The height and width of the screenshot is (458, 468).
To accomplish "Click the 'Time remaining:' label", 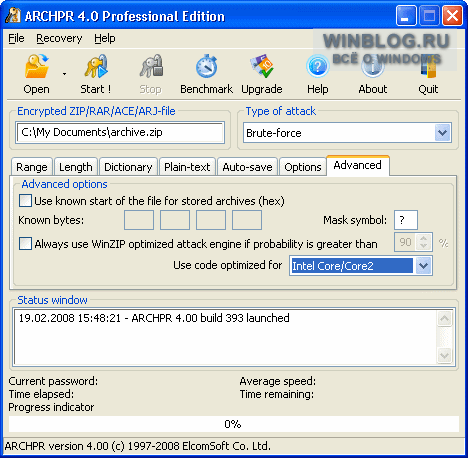I will click(277, 394).
